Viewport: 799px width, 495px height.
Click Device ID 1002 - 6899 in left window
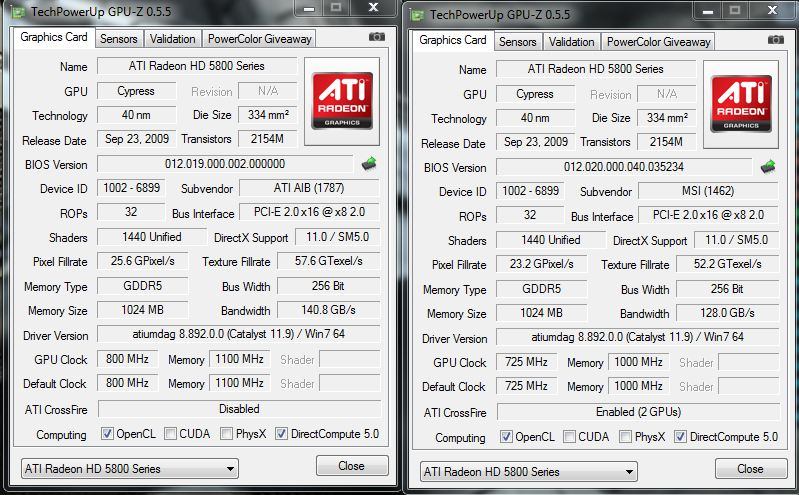coord(131,188)
